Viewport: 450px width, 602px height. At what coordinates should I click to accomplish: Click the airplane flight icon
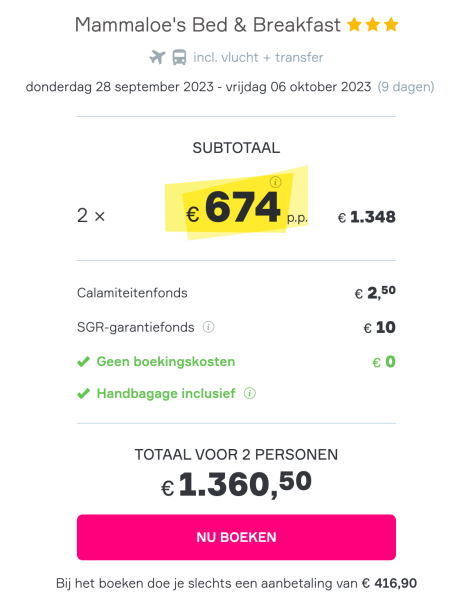157,57
